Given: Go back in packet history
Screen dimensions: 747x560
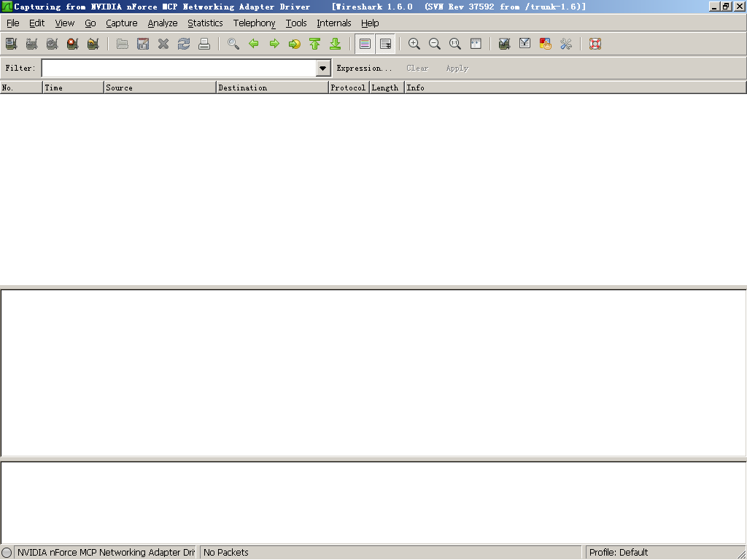Looking at the screenshot, I should pyautogui.click(x=254, y=44).
